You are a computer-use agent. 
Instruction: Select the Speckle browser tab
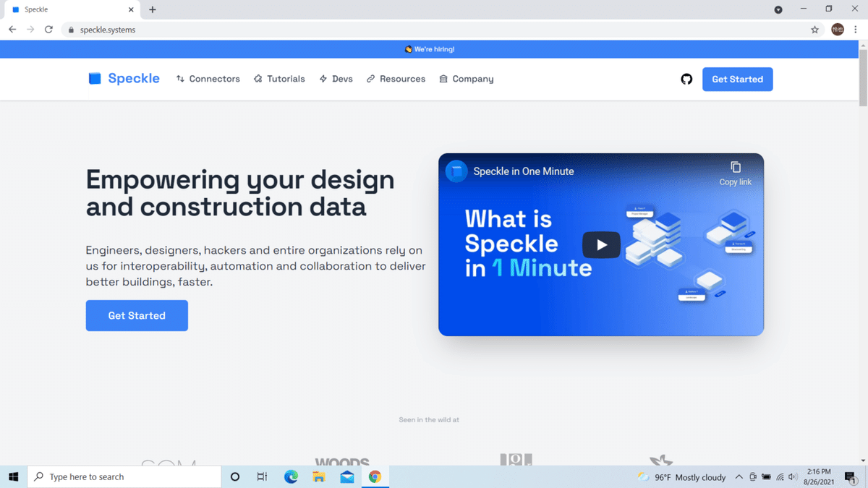pos(72,9)
